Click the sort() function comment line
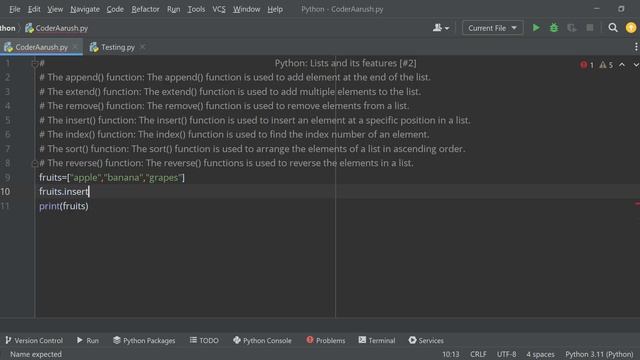Viewport: 640px width, 360px height. (252, 149)
